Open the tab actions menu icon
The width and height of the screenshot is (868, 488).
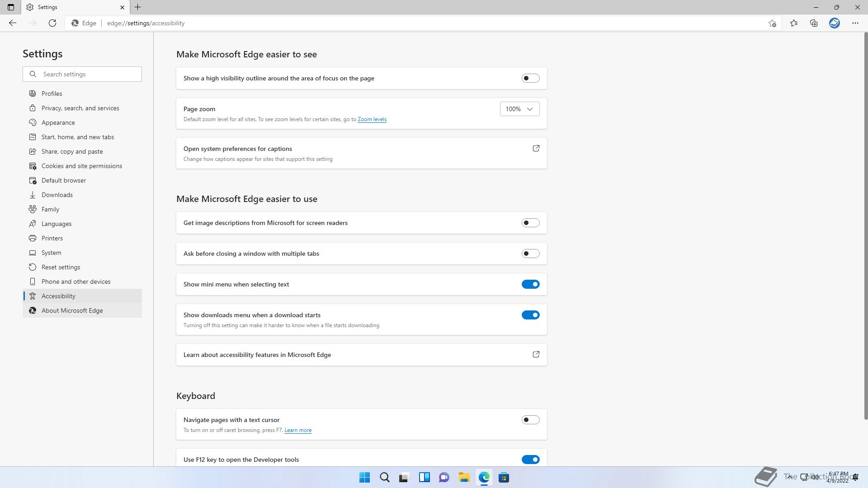[11, 7]
